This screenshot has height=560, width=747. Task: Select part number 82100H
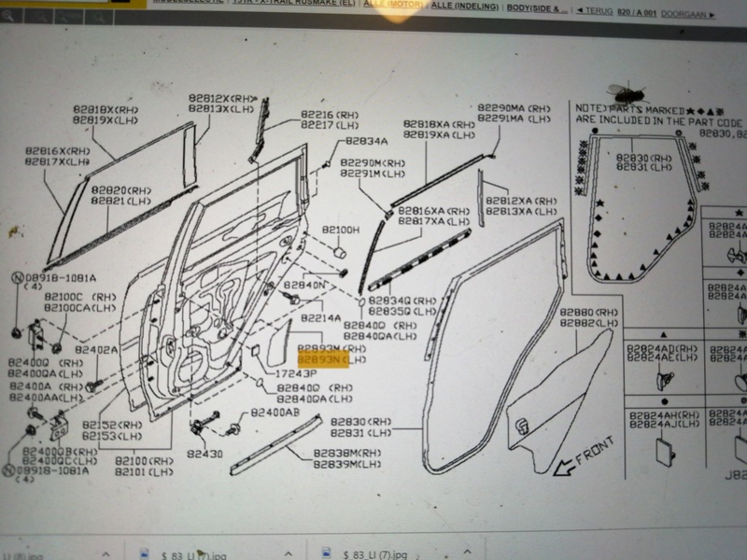pyautogui.click(x=341, y=230)
